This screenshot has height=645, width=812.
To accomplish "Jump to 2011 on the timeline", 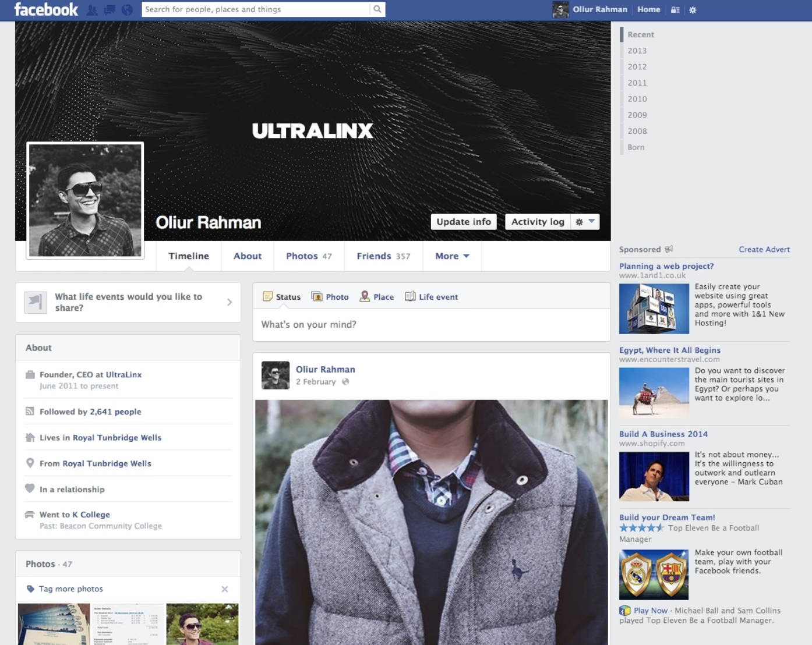I will pos(637,83).
